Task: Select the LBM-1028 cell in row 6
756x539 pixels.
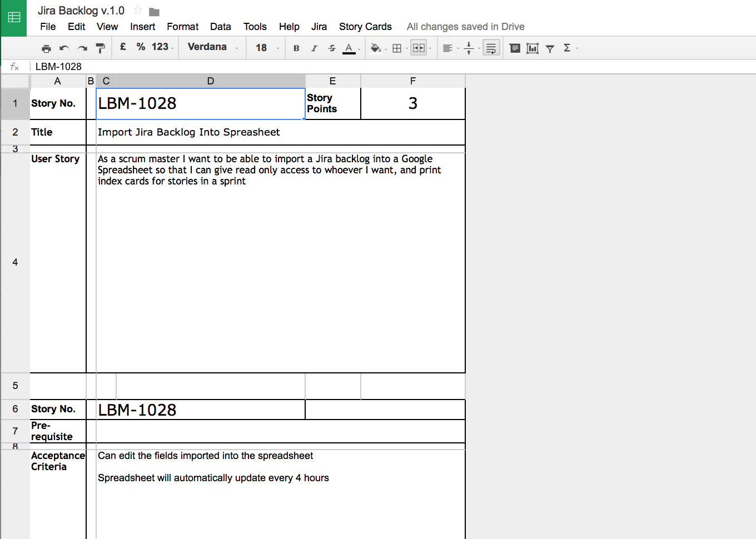Action: point(201,410)
